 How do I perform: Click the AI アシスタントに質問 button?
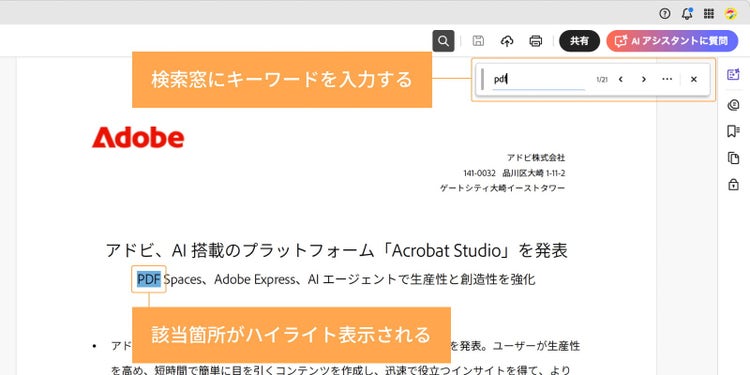point(673,41)
